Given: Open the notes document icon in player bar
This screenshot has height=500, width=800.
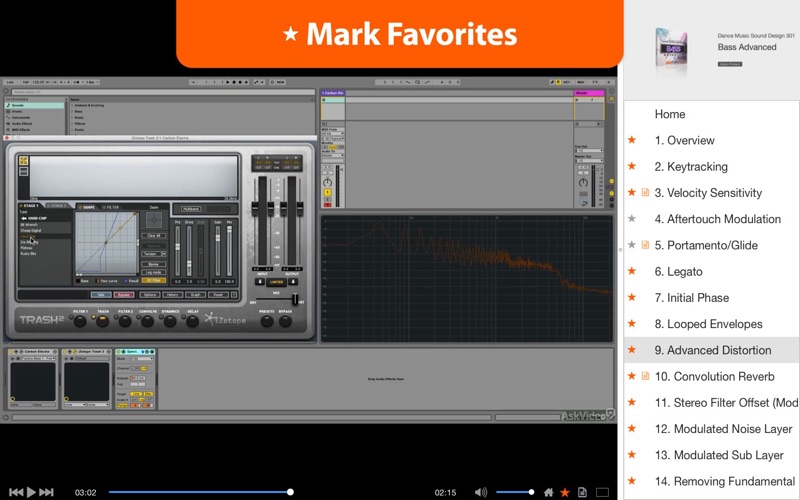Looking at the screenshot, I should (582, 492).
